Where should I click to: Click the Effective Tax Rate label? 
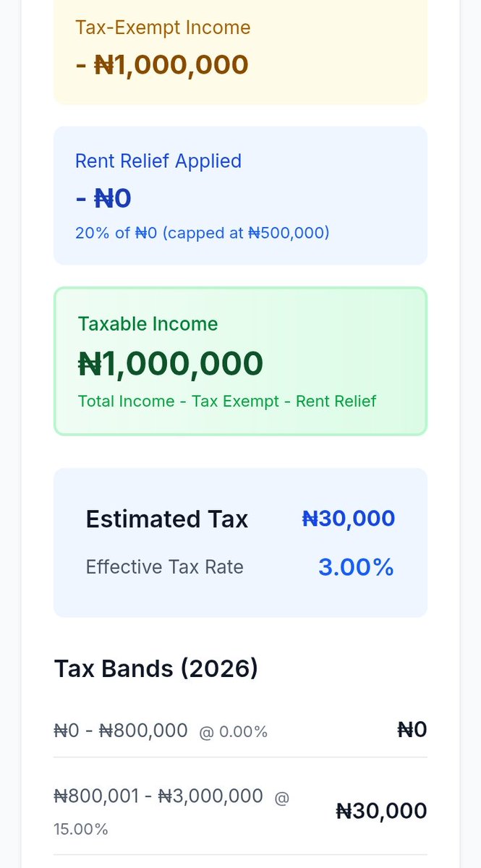pyautogui.click(x=165, y=567)
